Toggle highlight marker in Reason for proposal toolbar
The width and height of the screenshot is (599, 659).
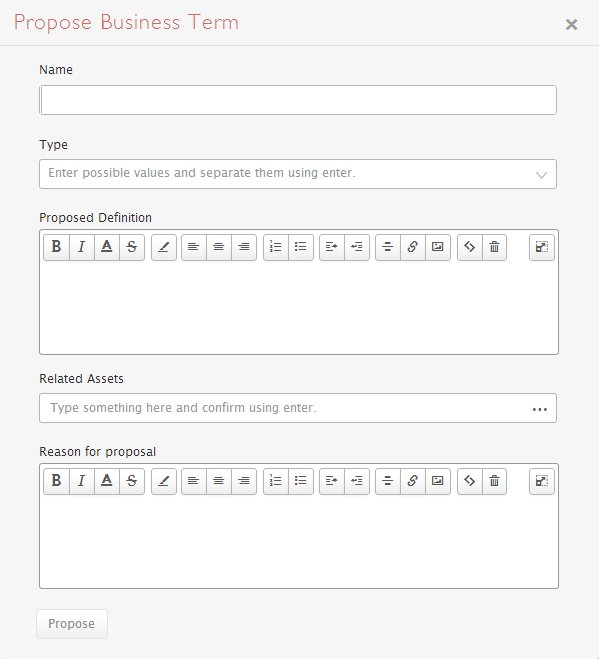[164, 481]
